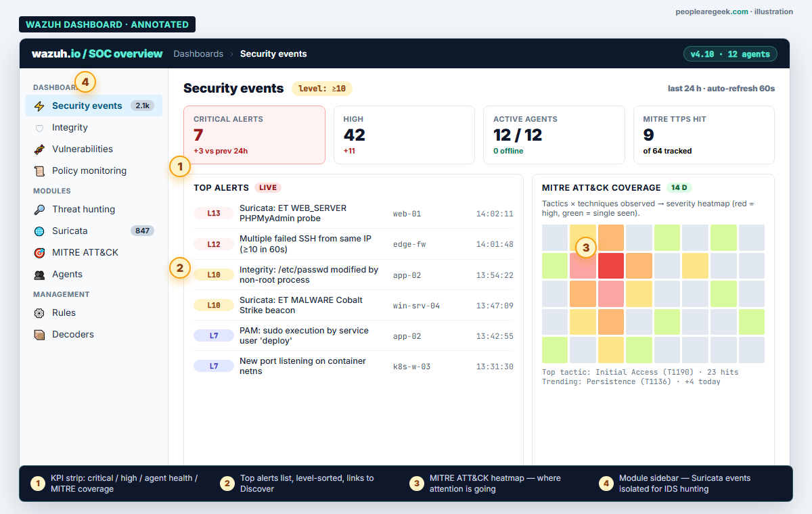Open the MITRE TTPs Hit card
The image size is (812, 514).
click(x=704, y=135)
